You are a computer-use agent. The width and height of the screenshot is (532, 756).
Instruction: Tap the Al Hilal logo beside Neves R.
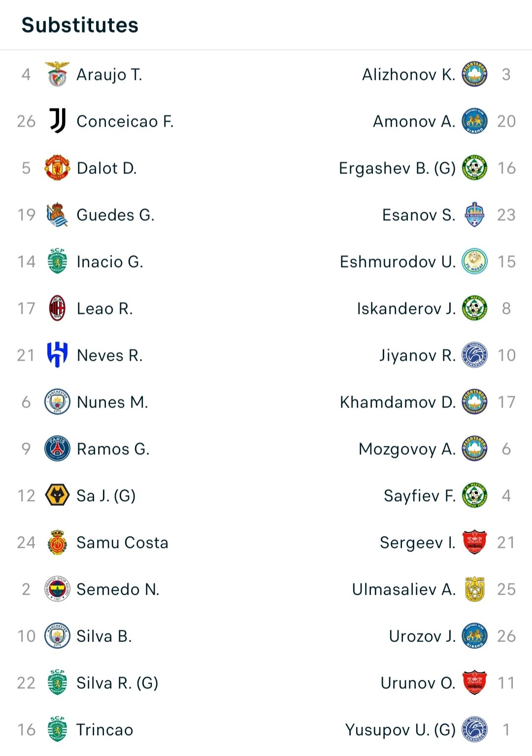tap(57, 355)
